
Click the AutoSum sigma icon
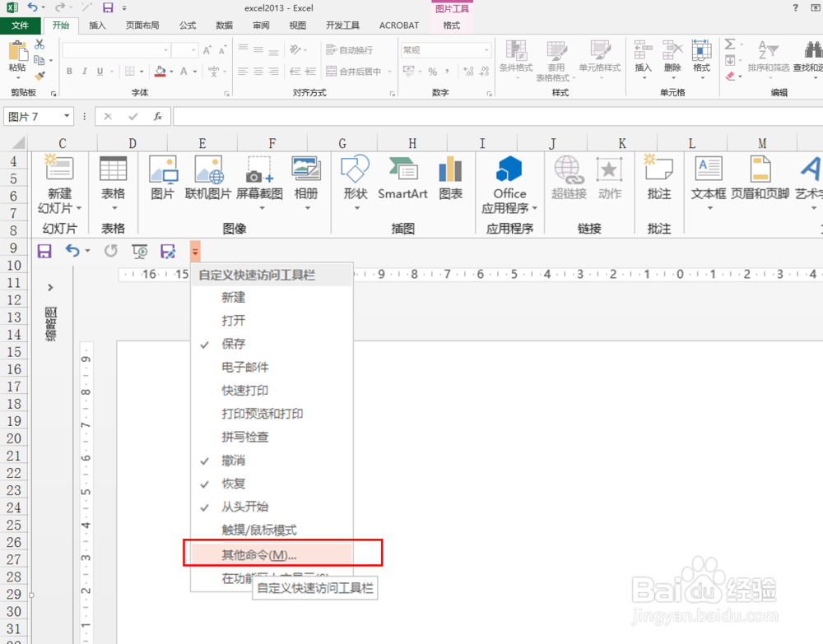click(x=730, y=44)
